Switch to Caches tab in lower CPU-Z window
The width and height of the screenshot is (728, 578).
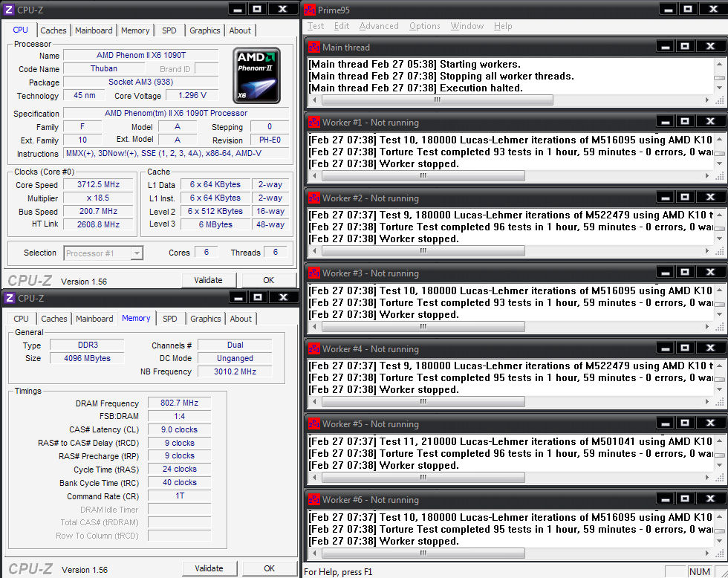[x=53, y=319]
